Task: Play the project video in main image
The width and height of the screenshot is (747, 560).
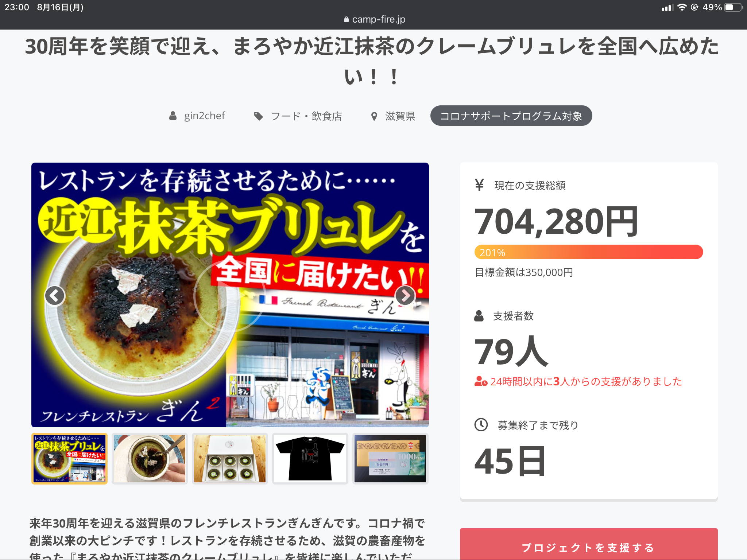Action: click(x=230, y=295)
